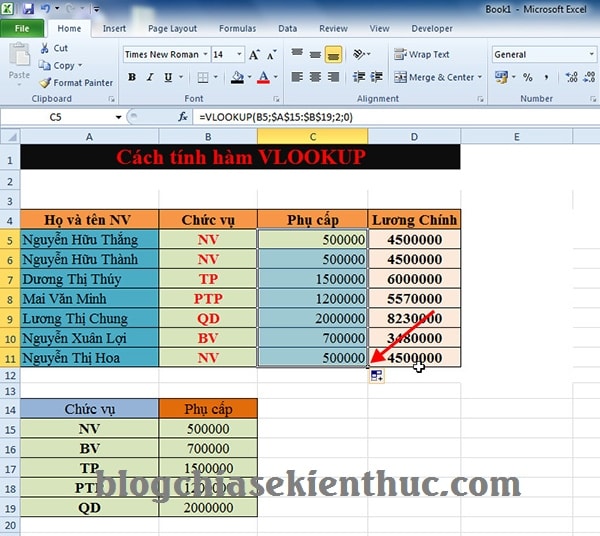This screenshot has height=536, width=600.
Task: Click the Accounting Number Format icon
Action: (x=501, y=77)
